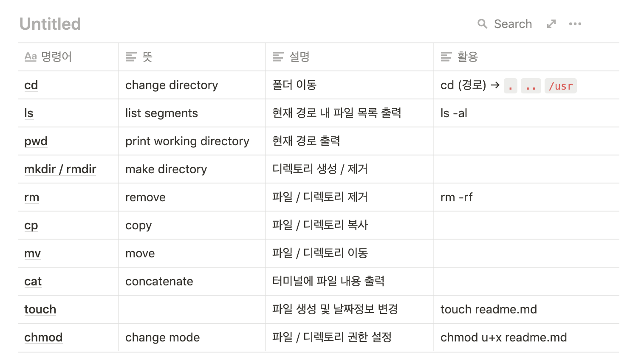
Task: Open the ls row page
Action: tap(29, 113)
